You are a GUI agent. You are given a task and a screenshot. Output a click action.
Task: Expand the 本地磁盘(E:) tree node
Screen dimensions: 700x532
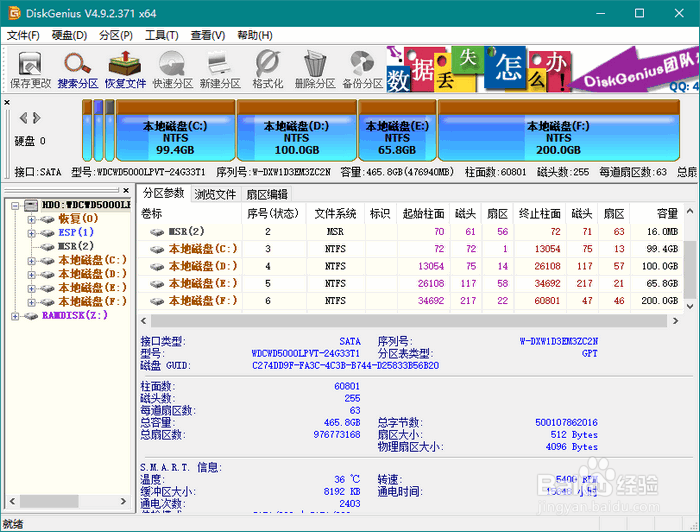pos(31,289)
